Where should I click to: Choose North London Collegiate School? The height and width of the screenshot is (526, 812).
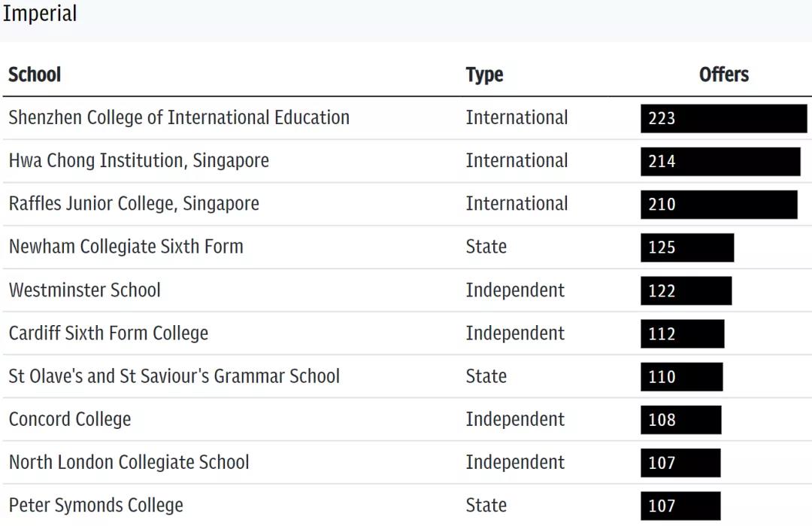tap(129, 462)
